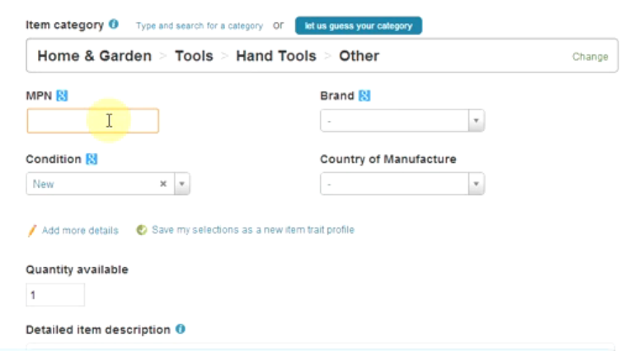Click the Quantity available input box
Screen dimensions: 644x351
click(x=55, y=294)
